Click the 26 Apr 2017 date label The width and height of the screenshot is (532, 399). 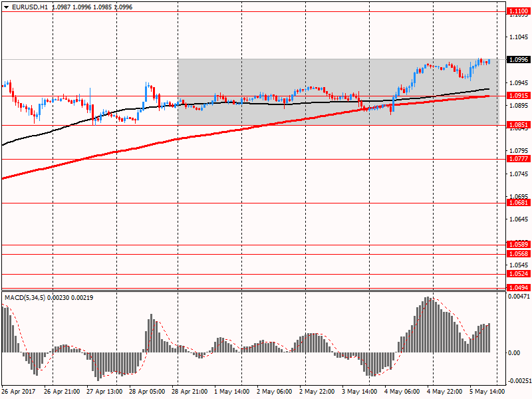click(x=19, y=392)
